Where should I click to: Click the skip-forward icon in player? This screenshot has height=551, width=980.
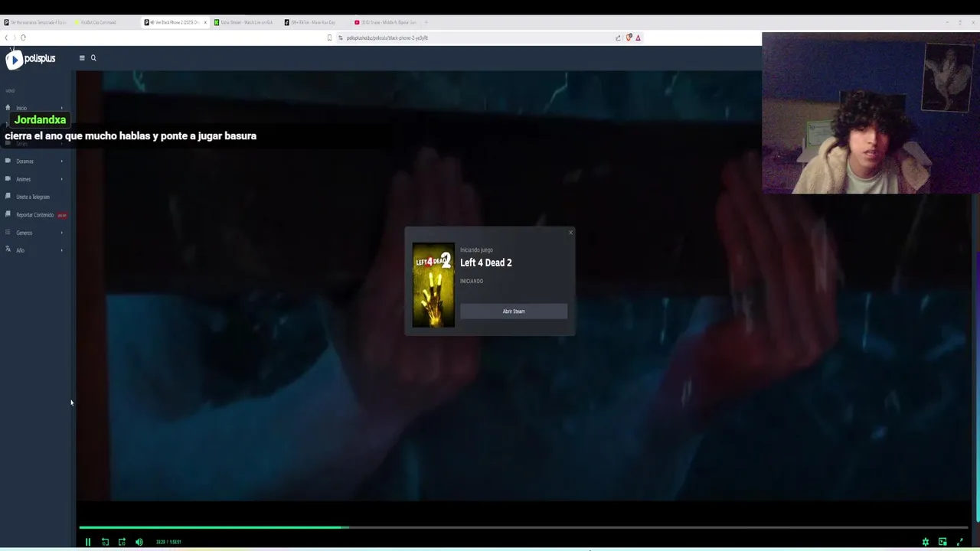122,542
